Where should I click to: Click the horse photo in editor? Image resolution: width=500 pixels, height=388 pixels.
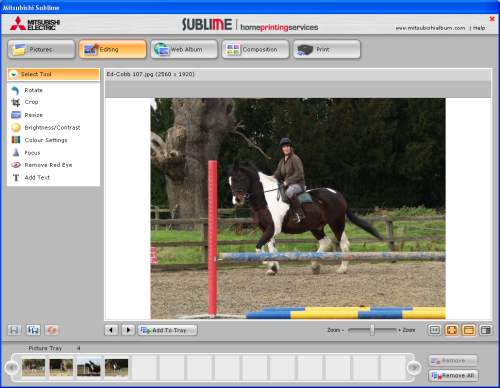[298, 209]
